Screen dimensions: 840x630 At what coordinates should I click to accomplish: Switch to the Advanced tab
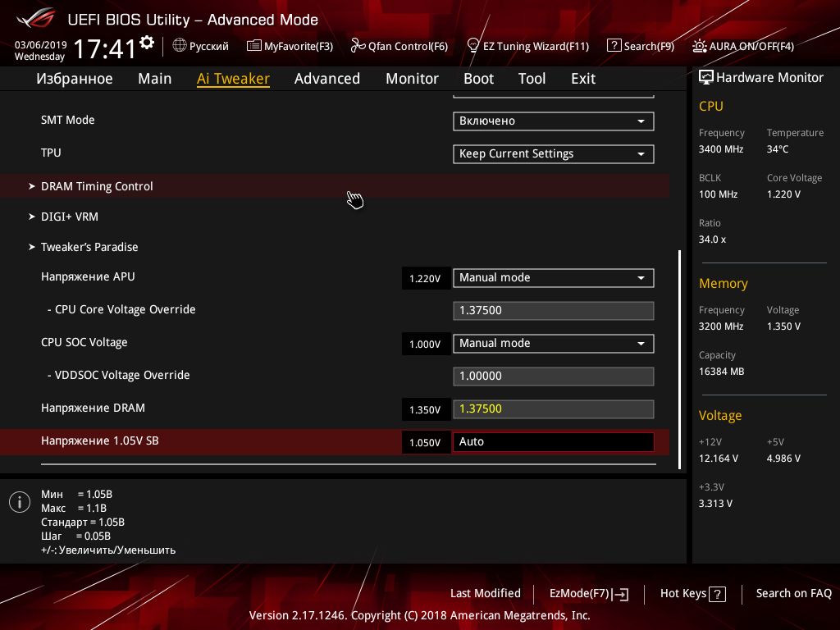click(326, 79)
